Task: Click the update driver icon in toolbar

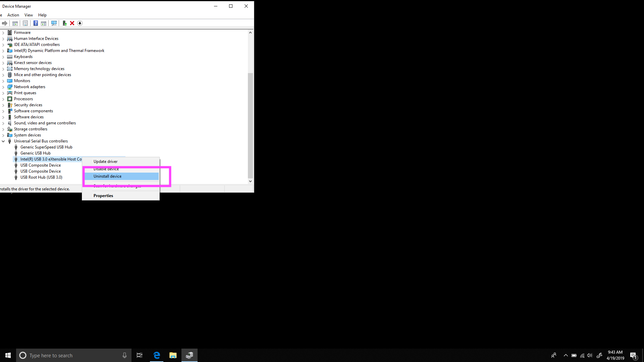Action: pyautogui.click(x=64, y=23)
